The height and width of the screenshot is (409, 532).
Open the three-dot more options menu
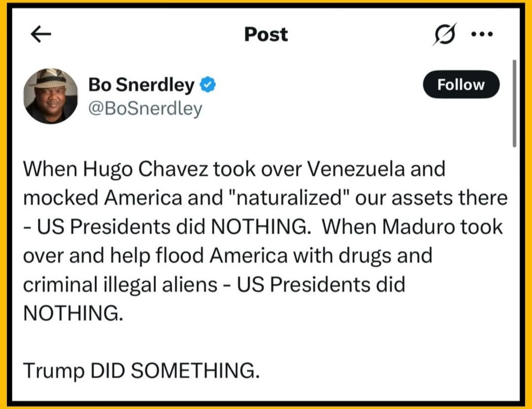click(x=483, y=34)
